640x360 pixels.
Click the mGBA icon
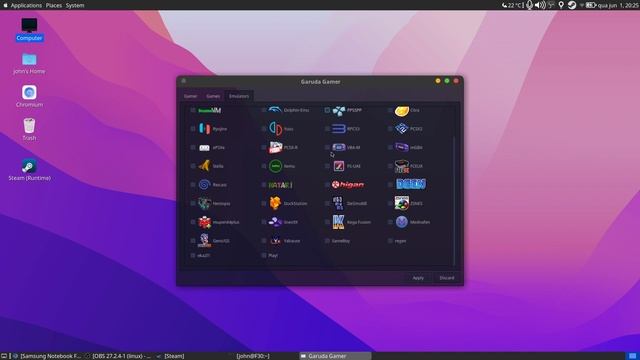point(402,147)
